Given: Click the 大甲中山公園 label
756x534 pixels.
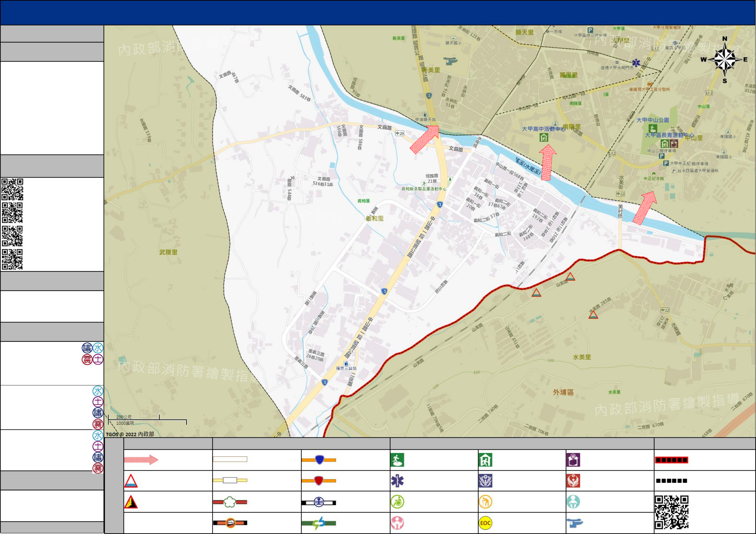Looking at the screenshot, I should (653, 120).
